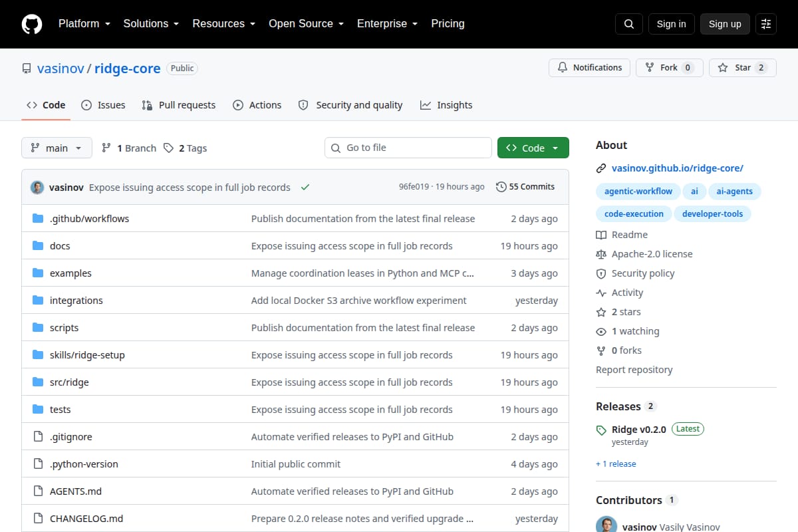Image resolution: width=798 pixels, height=532 pixels.
Task: Click the GitHub logo icon
Action: click(x=32, y=24)
